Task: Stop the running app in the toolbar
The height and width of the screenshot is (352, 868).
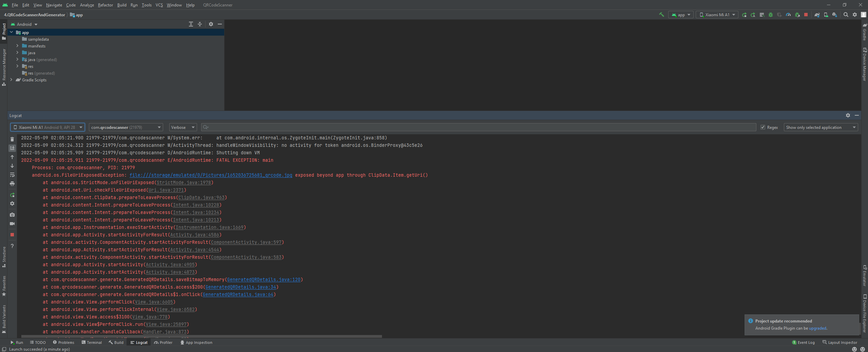Action: (x=806, y=15)
